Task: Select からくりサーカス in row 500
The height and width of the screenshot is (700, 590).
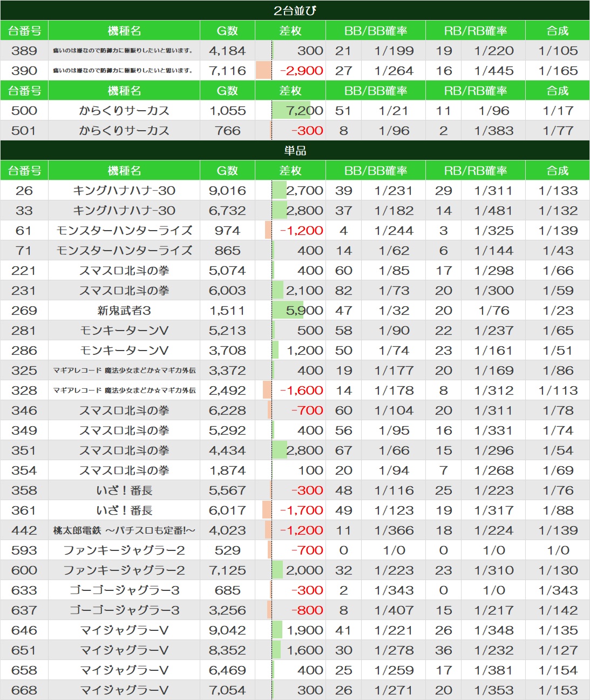Action: (x=124, y=111)
